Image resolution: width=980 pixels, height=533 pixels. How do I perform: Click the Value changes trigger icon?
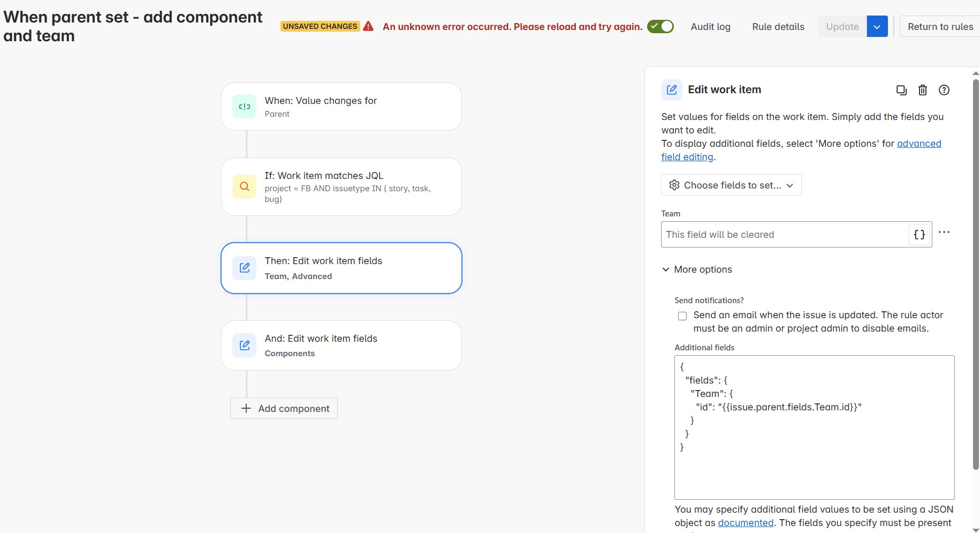pyautogui.click(x=245, y=107)
